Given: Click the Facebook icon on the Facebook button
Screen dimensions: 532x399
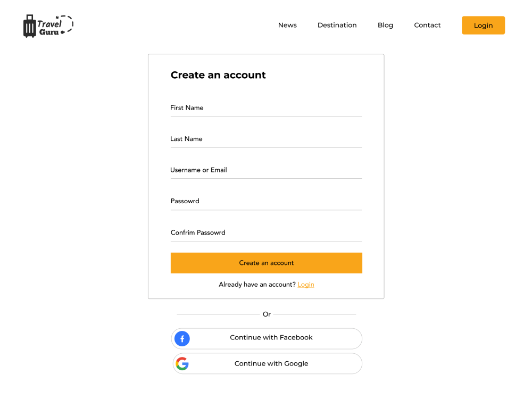Looking at the screenshot, I should [182, 338].
